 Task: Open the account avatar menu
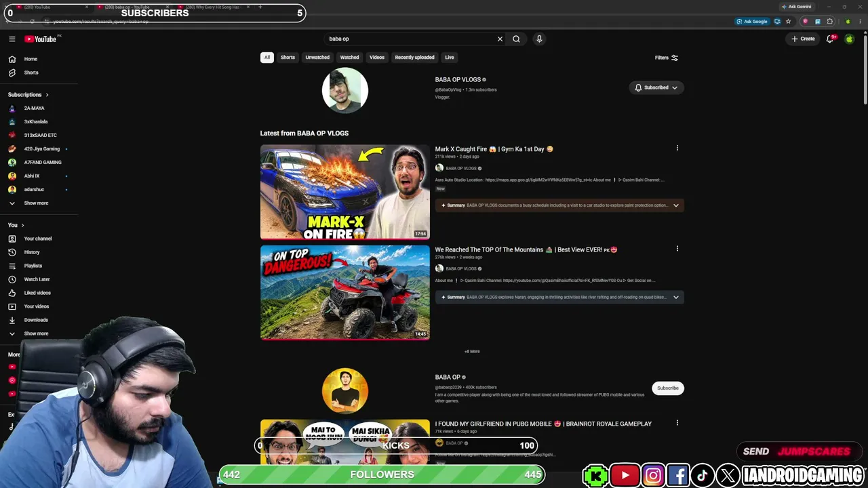click(x=849, y=39)
